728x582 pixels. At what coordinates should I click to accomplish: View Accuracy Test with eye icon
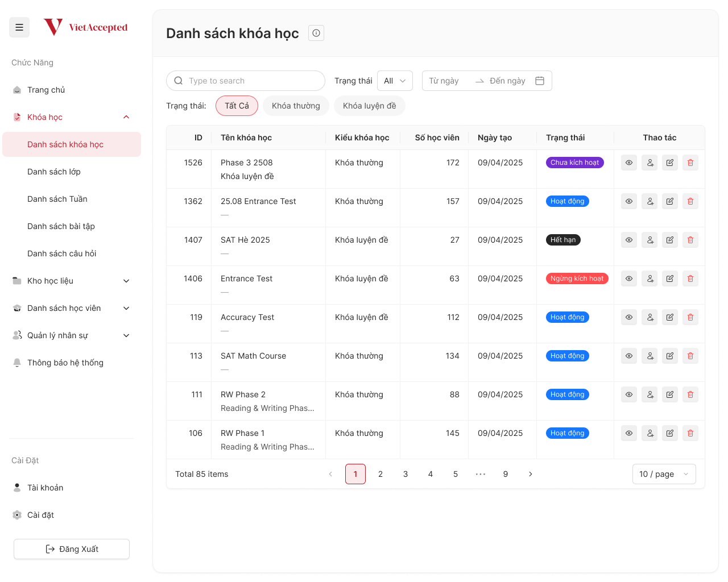(x=629, y=317)
